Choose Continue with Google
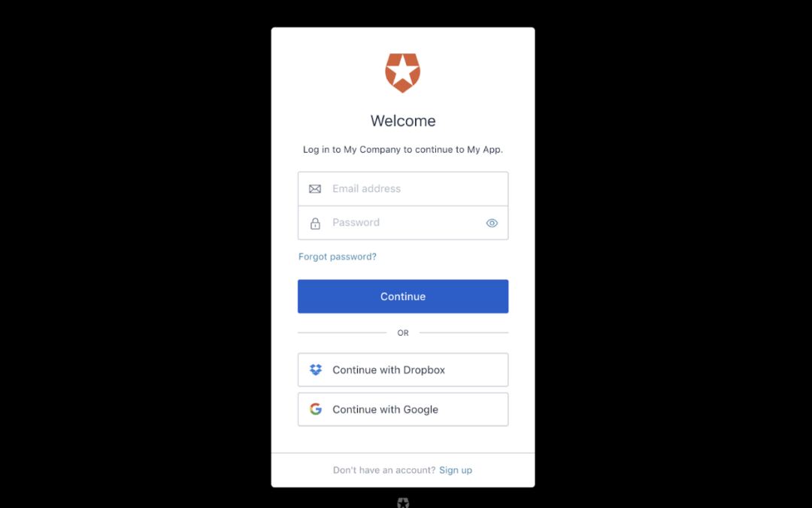 [x=403, y=409]
